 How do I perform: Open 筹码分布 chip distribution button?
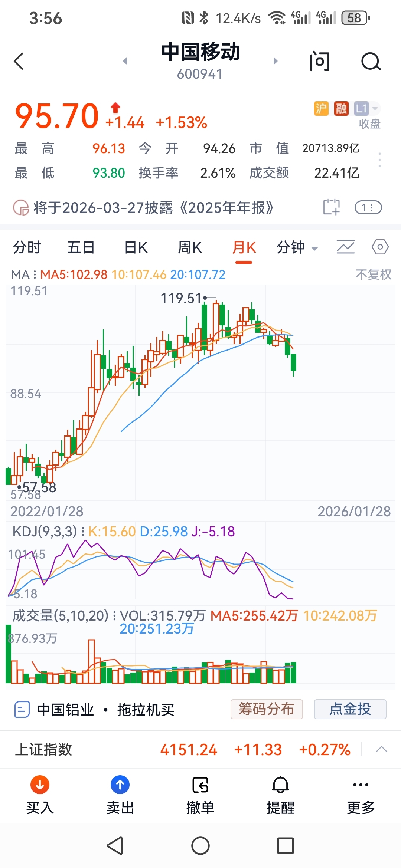[267, 709]
